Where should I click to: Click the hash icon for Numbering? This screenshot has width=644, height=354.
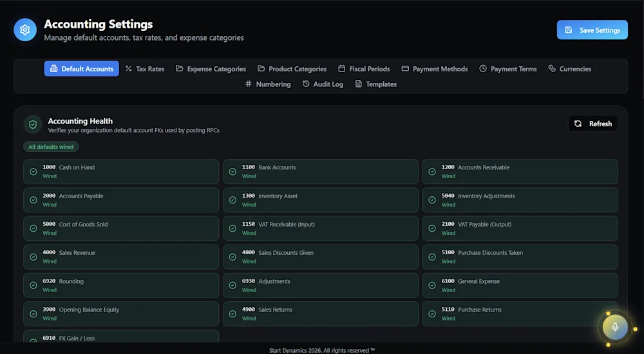point(249,84)
